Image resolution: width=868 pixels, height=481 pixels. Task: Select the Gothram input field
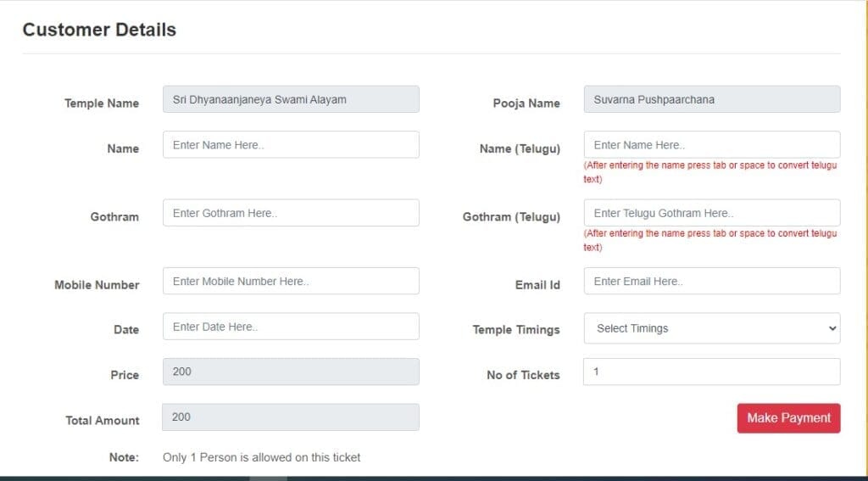tap(291, 213)
